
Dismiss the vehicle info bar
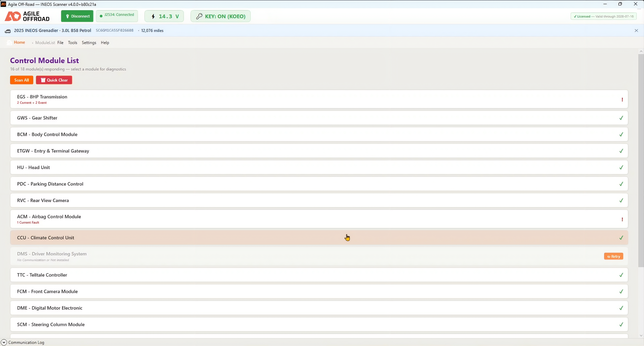(x=636, y=30)
